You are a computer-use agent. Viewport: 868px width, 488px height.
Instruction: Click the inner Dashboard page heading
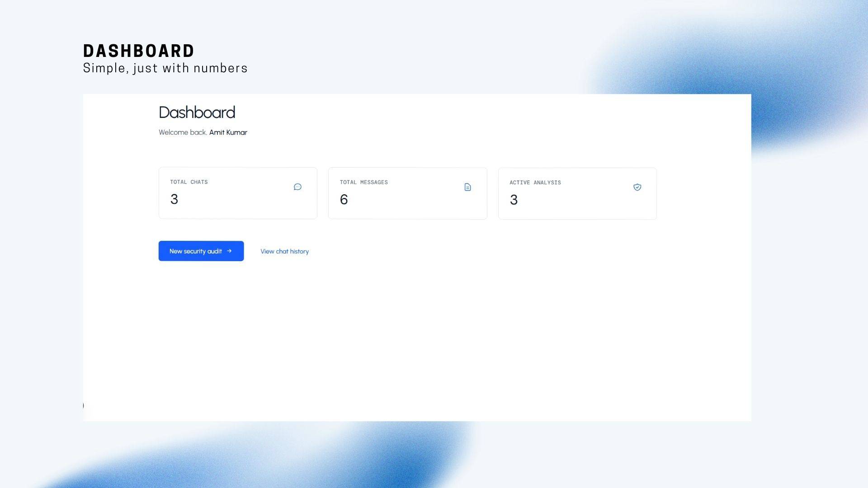(197, 113)
